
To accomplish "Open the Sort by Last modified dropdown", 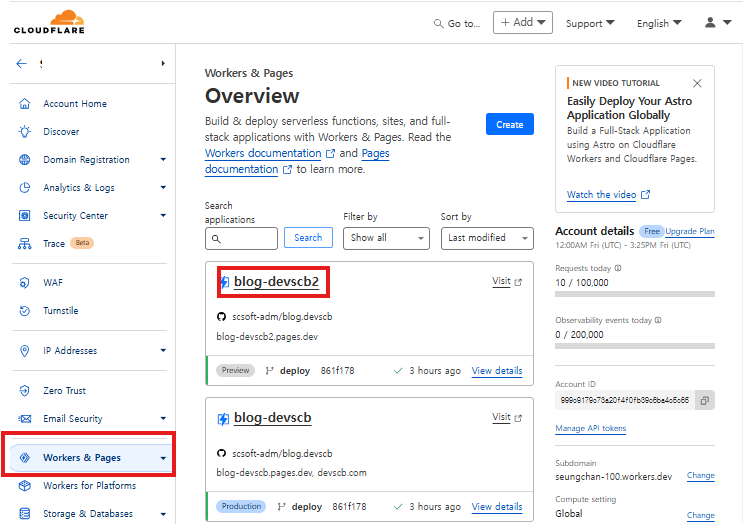I will [x=487, y=238].
